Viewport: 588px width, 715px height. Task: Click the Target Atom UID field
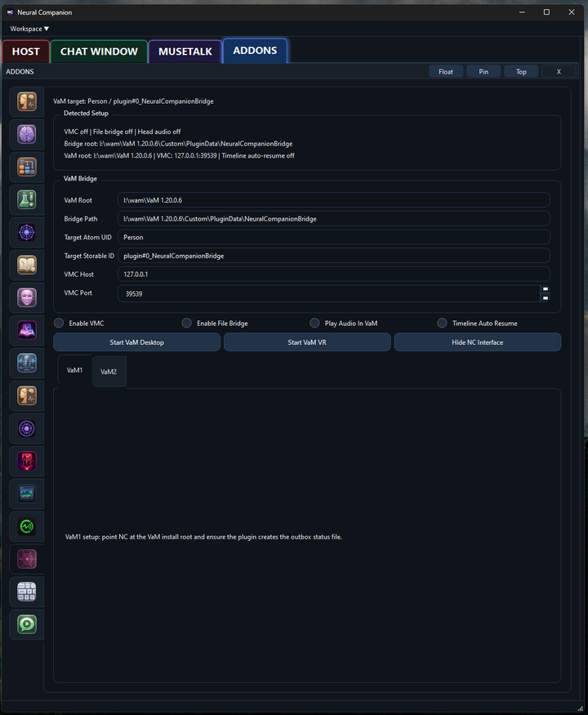(x=334, y=237)
